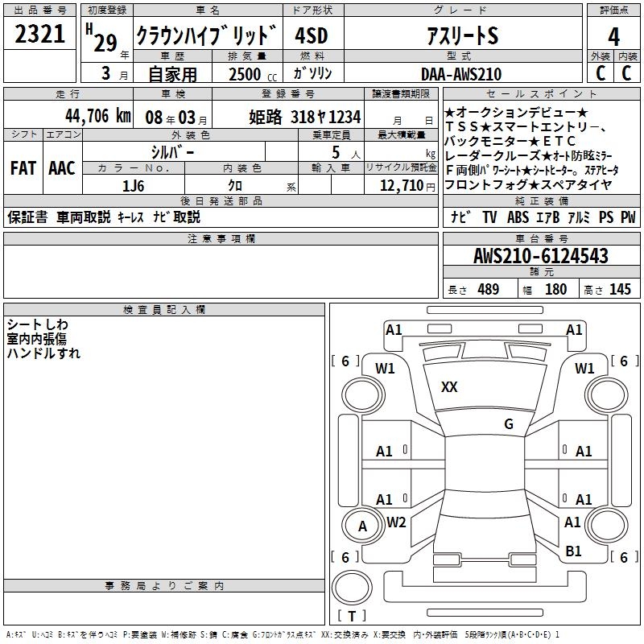The width and height of the screenshot is (644, 644).
Task: Click sales point TSS★スマートエントリー
Action: click(x=526, y=127)
